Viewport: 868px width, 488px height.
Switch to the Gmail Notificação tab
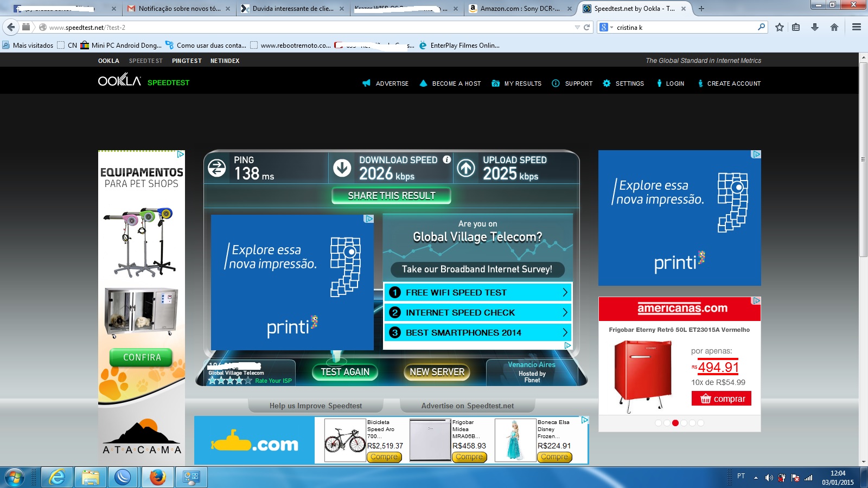(x=178, y=9)
